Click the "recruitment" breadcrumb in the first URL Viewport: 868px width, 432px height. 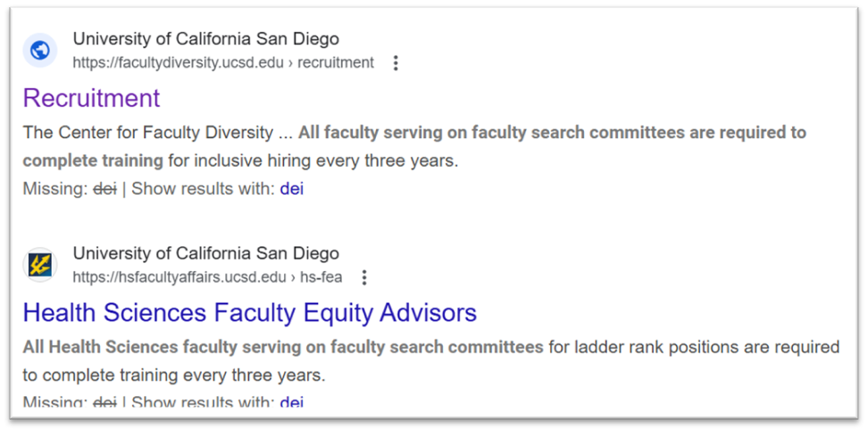pos(335,62)
